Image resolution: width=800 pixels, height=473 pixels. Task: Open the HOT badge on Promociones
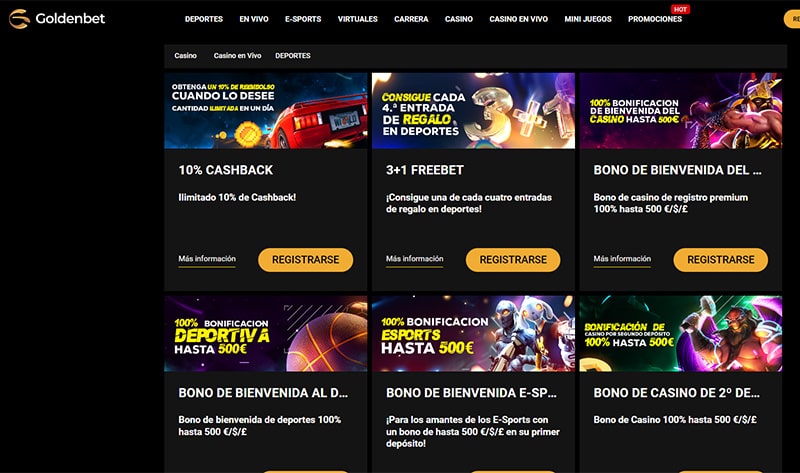point(680,9)
